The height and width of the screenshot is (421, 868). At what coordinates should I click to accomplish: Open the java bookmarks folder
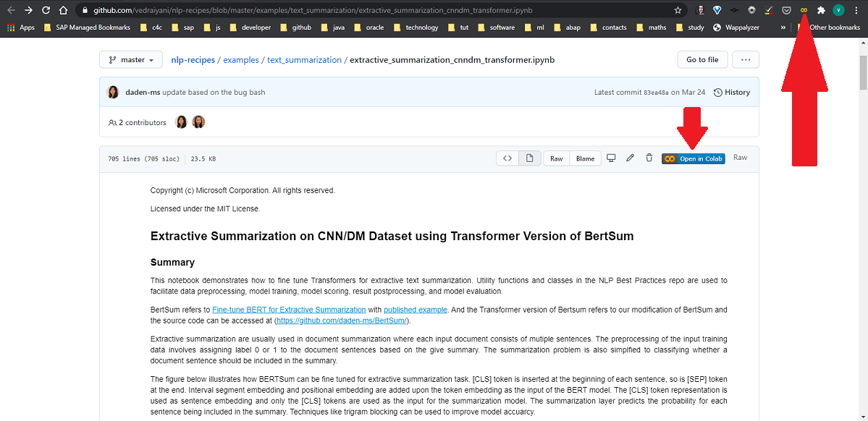pyautogui.click(x=333, y=27)
